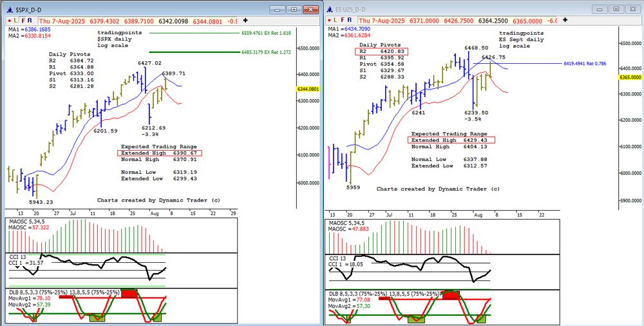Viewport: 644px width, 326px height.
Task: Click the R2 6384.72 pivot row
Action: pyautogui.click(x=71, y=61)
